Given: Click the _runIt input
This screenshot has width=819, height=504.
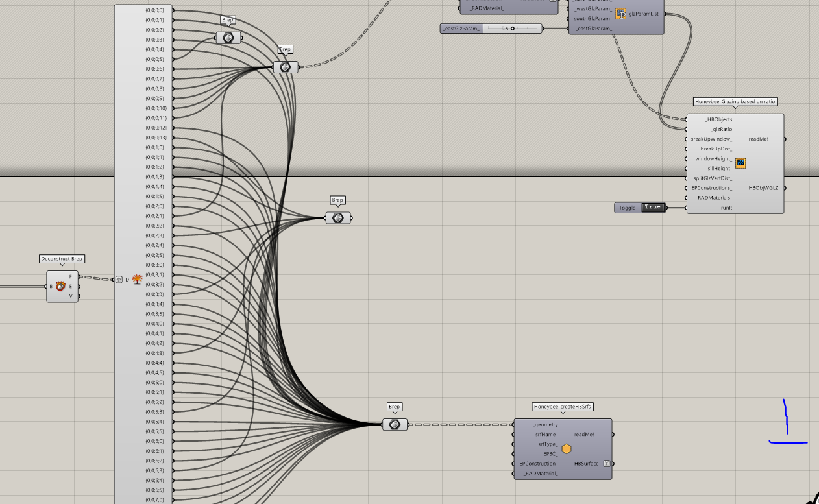Looking at the screenshot, I should (x=725, y=208).
